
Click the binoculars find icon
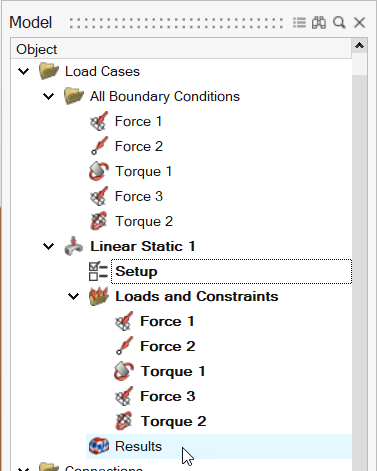pyautogui.click(x=319, y=23)
